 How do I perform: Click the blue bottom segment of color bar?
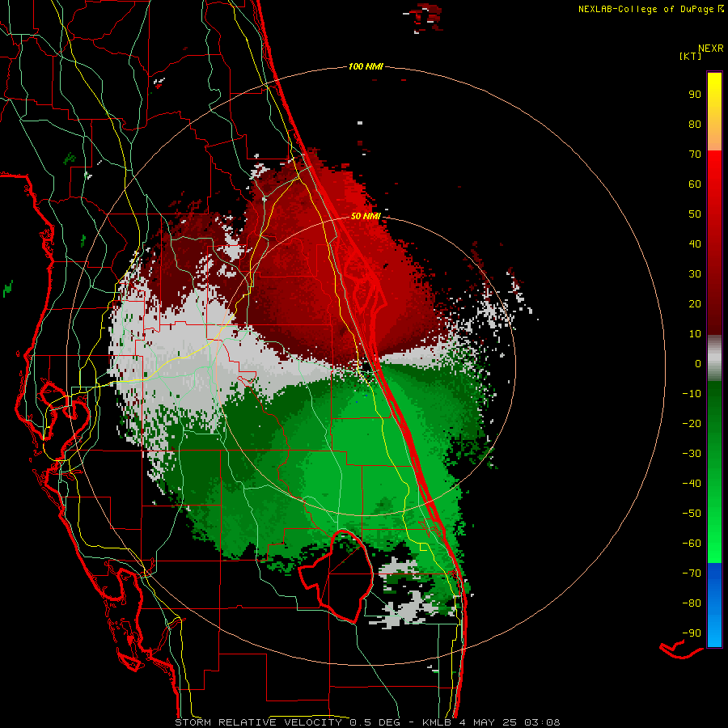point(714,605)
